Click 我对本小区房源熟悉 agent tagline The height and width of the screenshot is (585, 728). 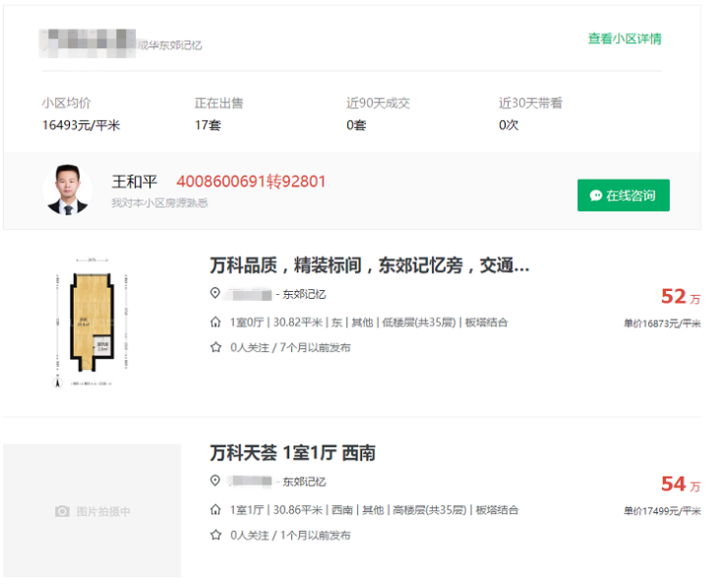(159, 203)
